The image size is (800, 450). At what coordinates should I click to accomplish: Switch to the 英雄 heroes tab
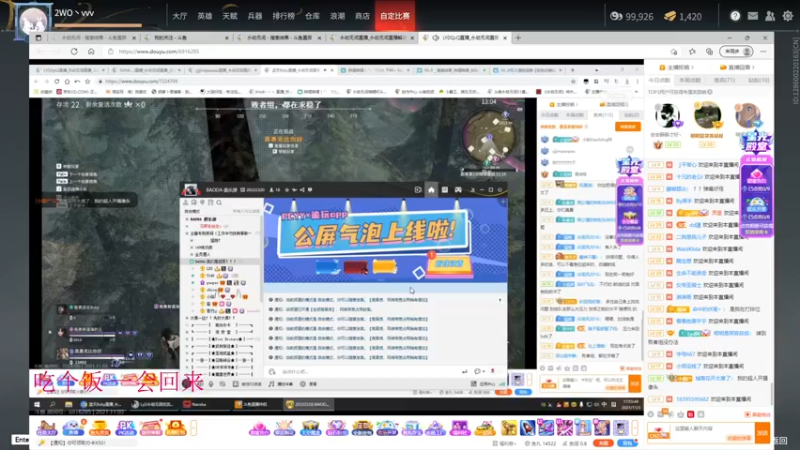pos(205,16)
